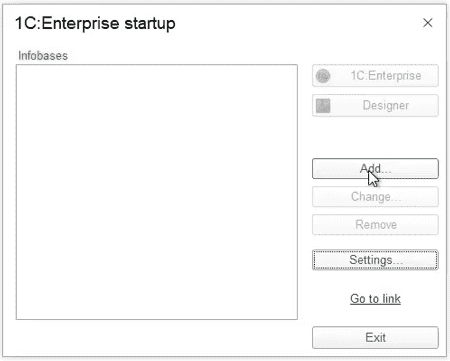This screenshot has height=361, width=450.
Task: Follow the Go to link hyperlink
Action: click(x=375, y=299)
